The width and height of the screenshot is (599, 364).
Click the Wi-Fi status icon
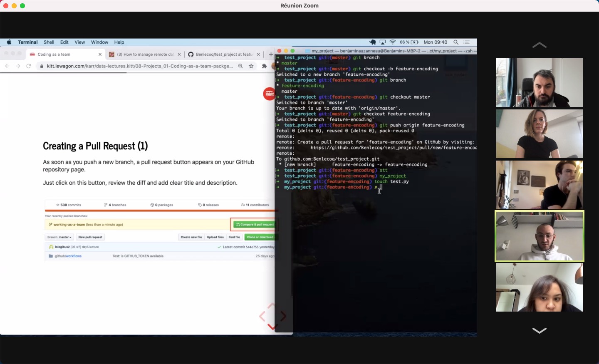(393, 42)
